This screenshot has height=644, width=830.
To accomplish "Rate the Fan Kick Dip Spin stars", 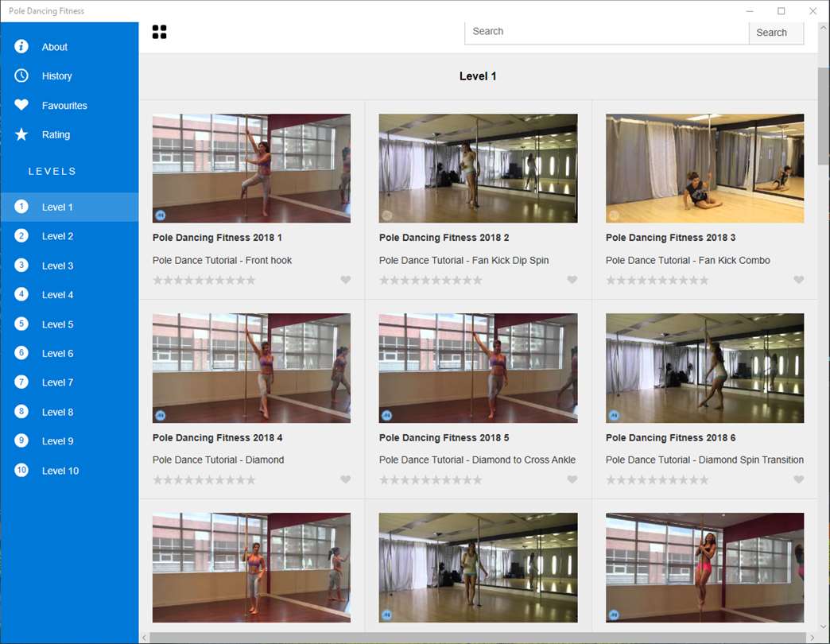I will pos(431,280).
